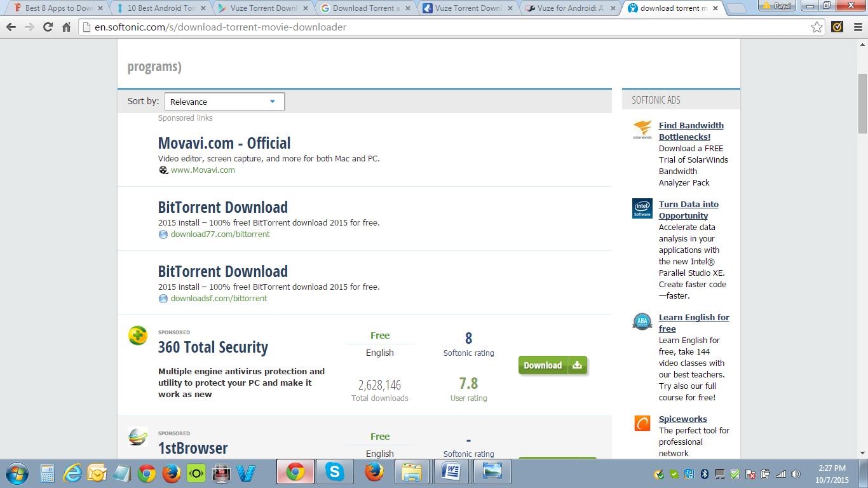This screenshot has width=868, height=488.
Task: Switch to Skype in the taskbar
Action: (x=334, y=472)
